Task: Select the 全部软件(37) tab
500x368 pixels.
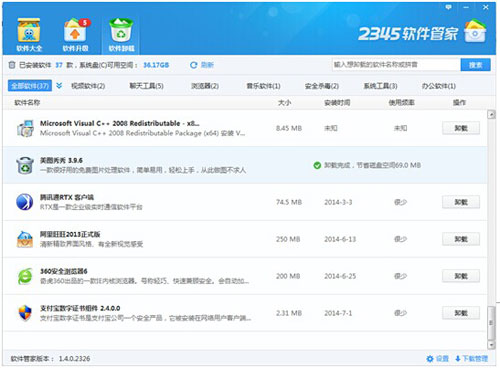Action: pyautogui.click(x=30, y=86)
